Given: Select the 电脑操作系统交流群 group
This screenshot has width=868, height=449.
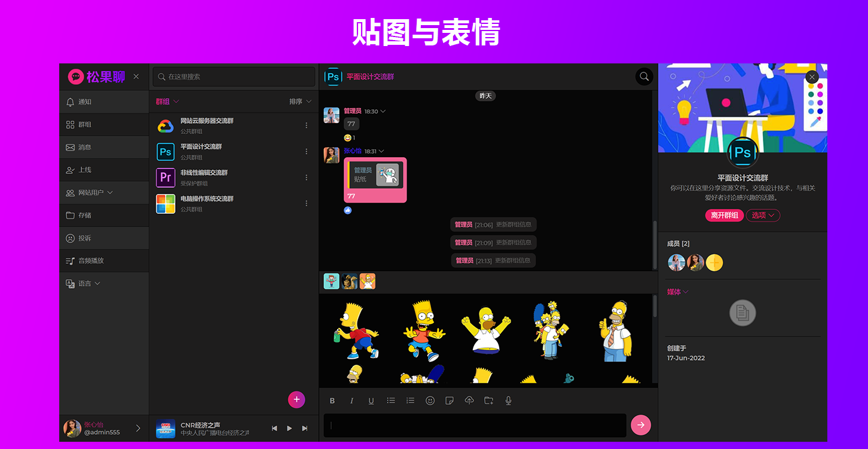Looking at the screenshot, I should [234, 203].
